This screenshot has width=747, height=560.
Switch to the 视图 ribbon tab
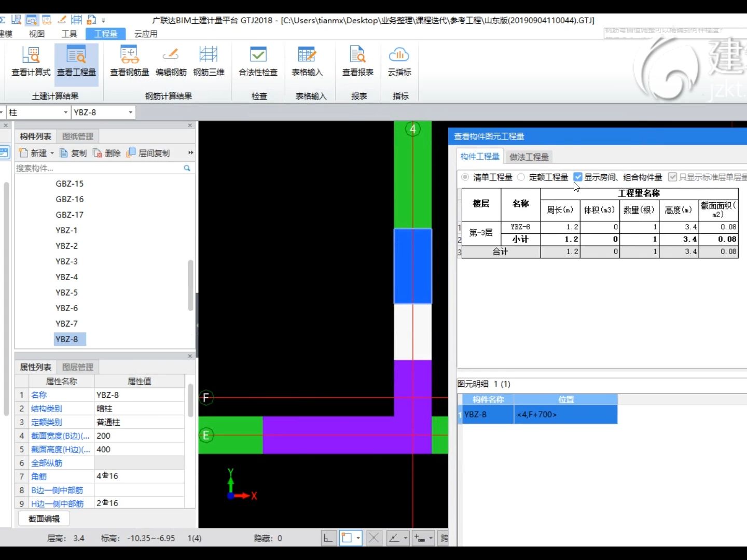point(37,34)
